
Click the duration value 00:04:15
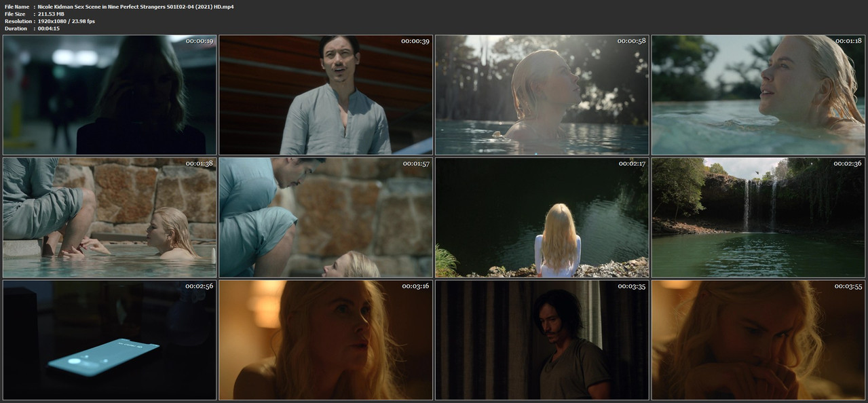pos(48,28)
